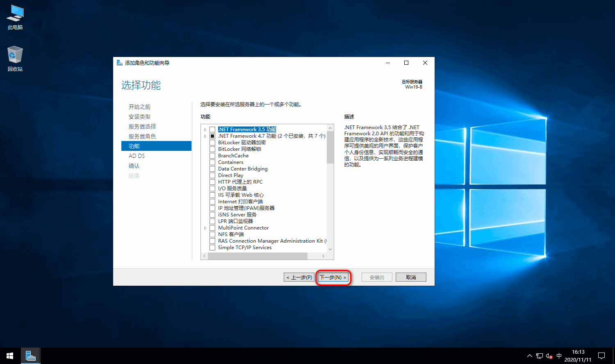The height and width of the screenshot is (364, 615).
Task: Tick iSNS Server 服务 checkbox
Action: [x=212, y=215]
